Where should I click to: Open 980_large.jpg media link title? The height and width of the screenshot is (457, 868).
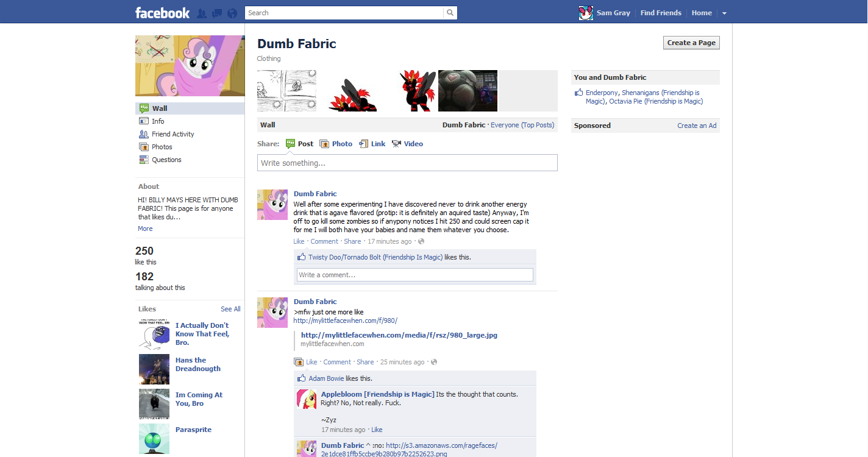click(x=399, y=335)
